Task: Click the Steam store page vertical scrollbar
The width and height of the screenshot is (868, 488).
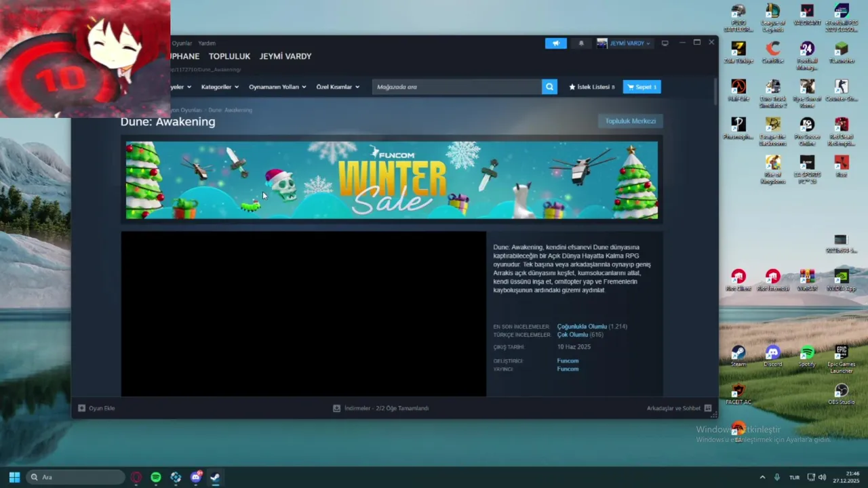Action: click(715, 91)
